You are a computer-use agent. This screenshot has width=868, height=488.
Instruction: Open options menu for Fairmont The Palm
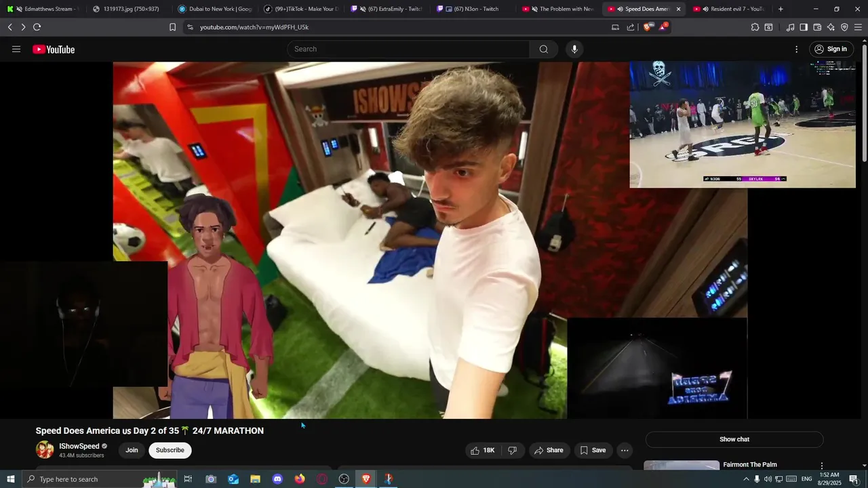[822, 466]
